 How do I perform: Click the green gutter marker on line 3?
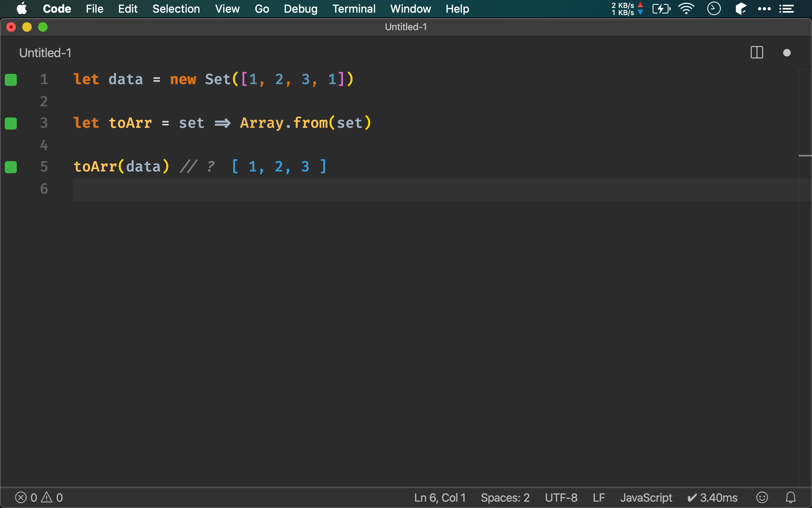pyautogui.click(x=11, y=123)
